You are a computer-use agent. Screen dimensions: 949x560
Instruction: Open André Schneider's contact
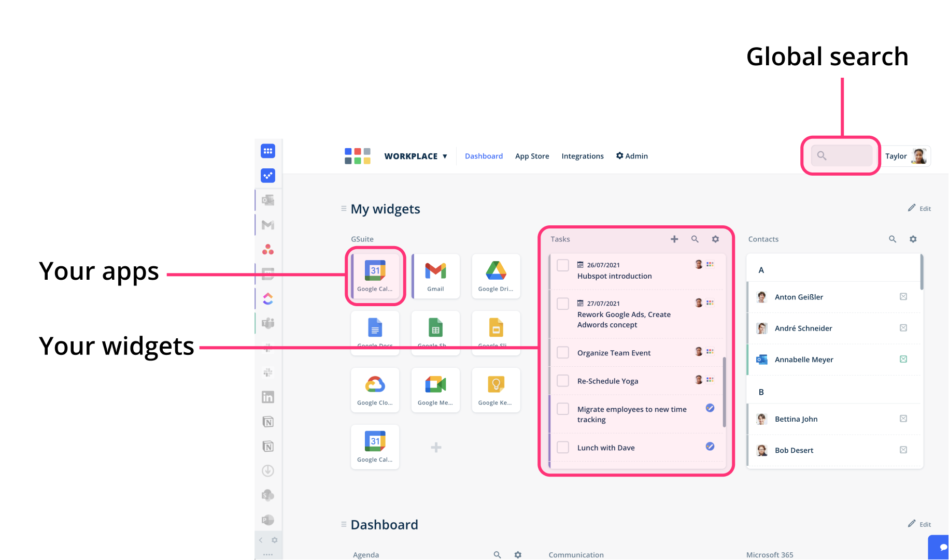pos(834,328)
